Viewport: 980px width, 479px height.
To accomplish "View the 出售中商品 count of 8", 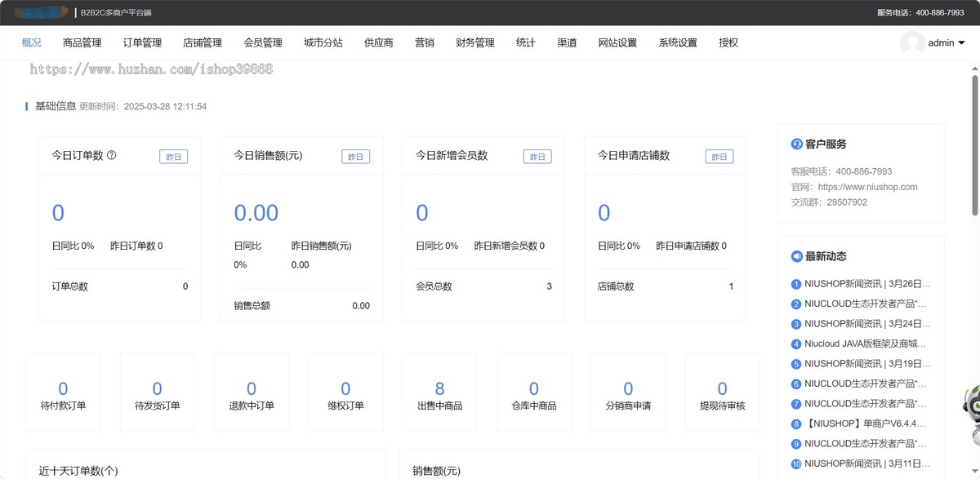I will click(x=439, y=392).
